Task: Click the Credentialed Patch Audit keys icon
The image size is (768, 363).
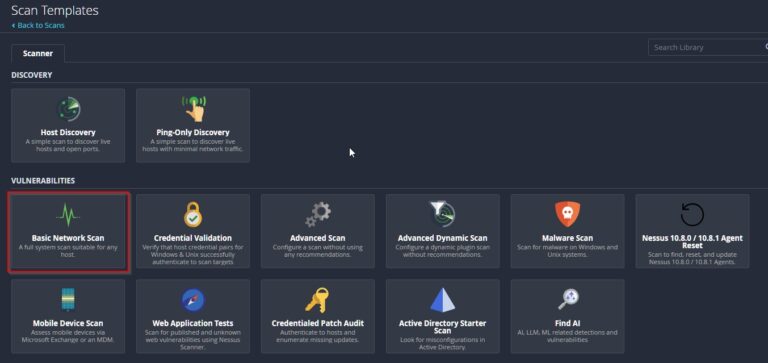Action: (318, 300)
